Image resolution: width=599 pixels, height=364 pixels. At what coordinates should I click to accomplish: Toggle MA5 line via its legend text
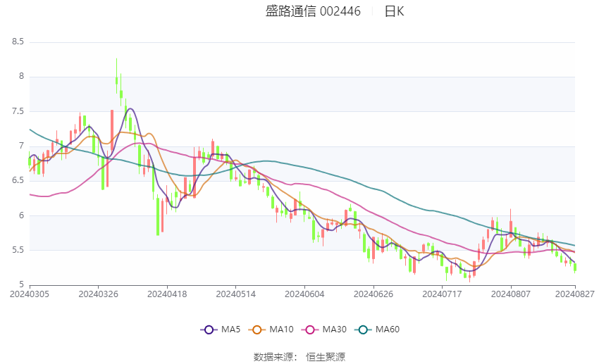tap(231, 329)
